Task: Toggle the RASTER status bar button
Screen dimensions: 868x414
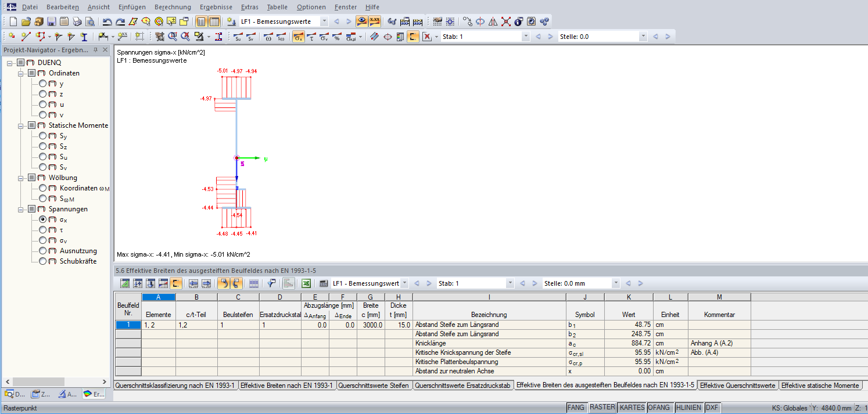Action: click(x=602, y=408)
